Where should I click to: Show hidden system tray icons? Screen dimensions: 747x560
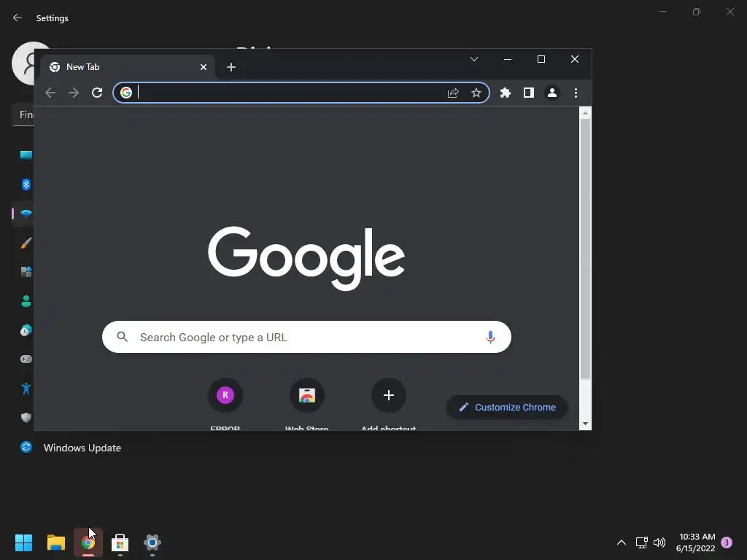point(622,542)
